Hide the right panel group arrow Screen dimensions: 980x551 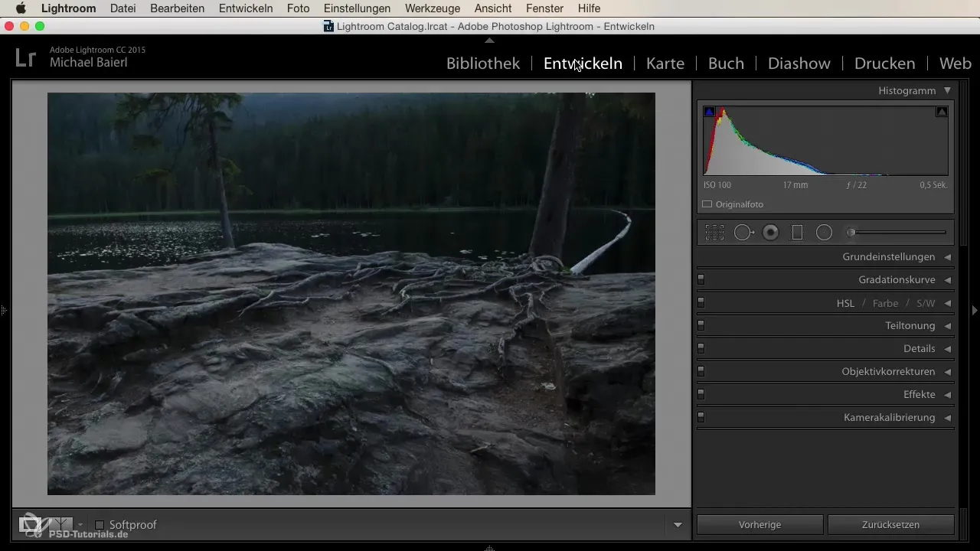(975, 311)
